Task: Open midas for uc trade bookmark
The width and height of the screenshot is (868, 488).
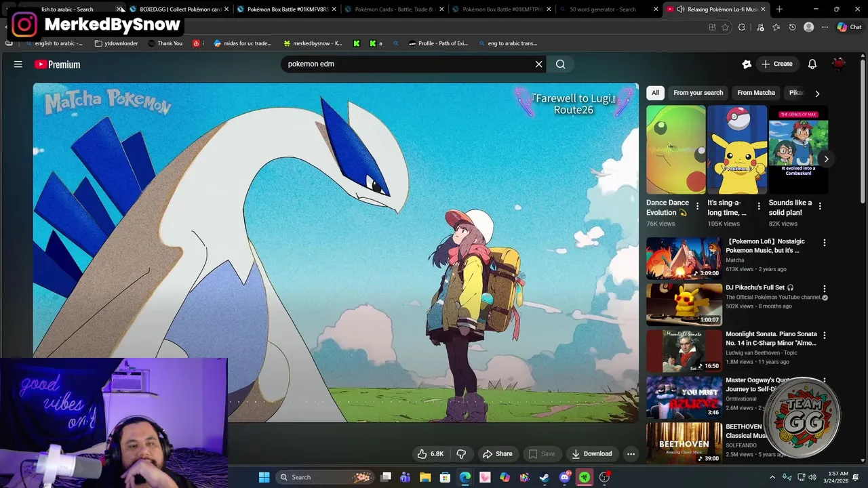Action: click(243, 43)
